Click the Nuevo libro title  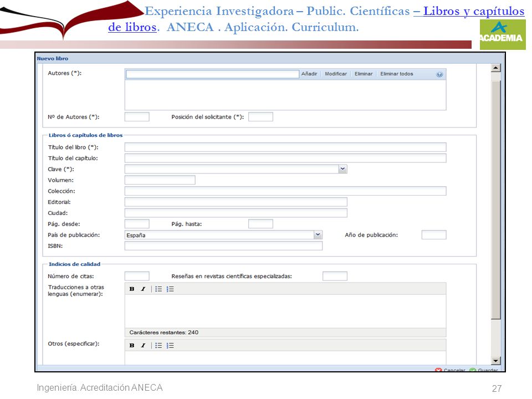pos(53,58)
